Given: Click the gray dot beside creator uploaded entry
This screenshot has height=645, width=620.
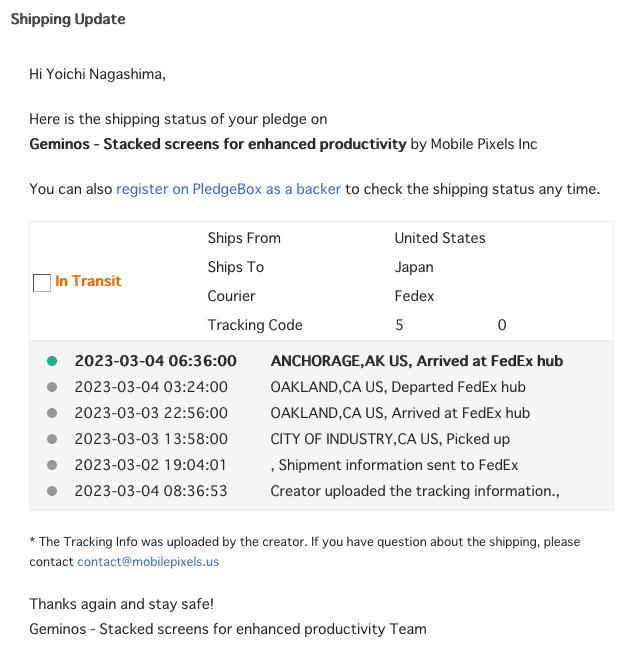Looking at the screenshot, I should [52, 491].
